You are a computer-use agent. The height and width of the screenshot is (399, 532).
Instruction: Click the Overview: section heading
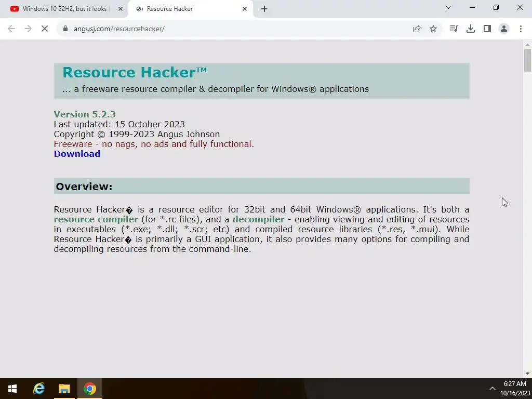pos(84,187)
